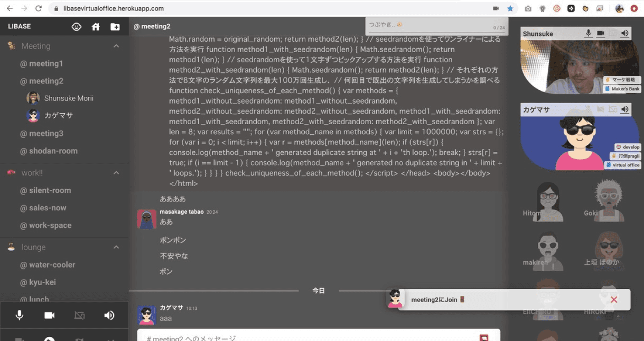The height and width of the screenshot is (341, 644).
Task: Click the meeting2 message input box
Action: 319,335
